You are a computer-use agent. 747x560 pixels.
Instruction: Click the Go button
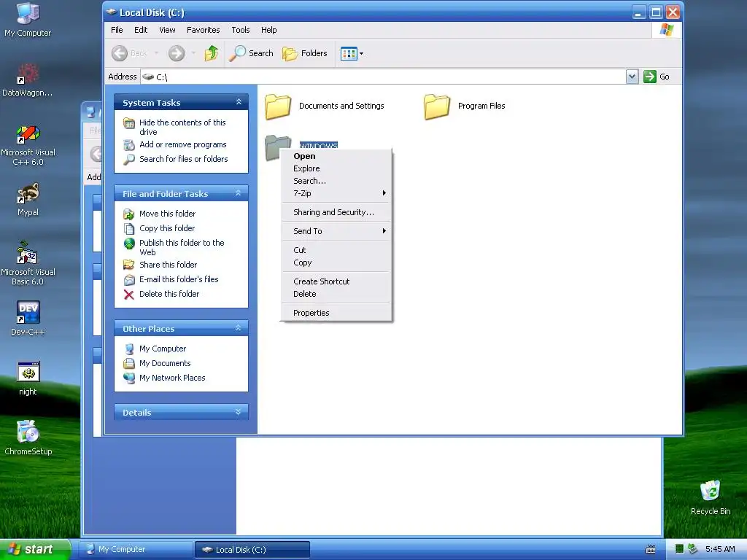(657, 77)
